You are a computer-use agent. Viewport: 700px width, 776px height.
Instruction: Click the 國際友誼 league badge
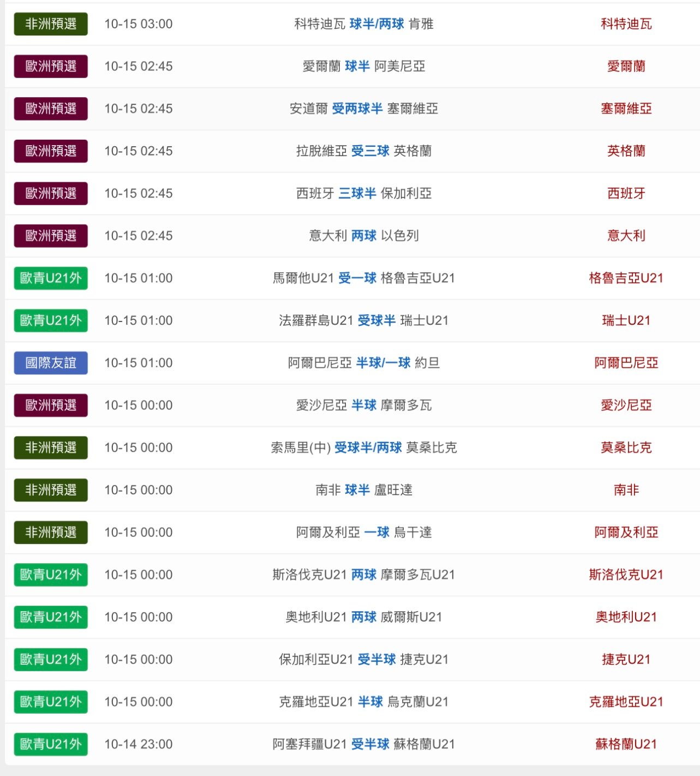click(x=51, y=363)
